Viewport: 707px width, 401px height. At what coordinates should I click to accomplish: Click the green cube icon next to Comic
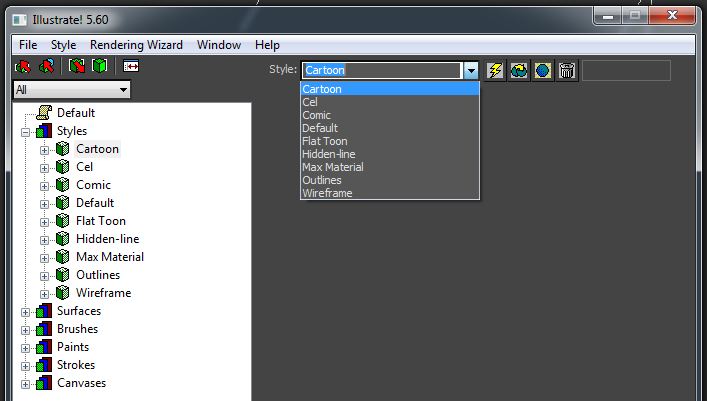63,184
